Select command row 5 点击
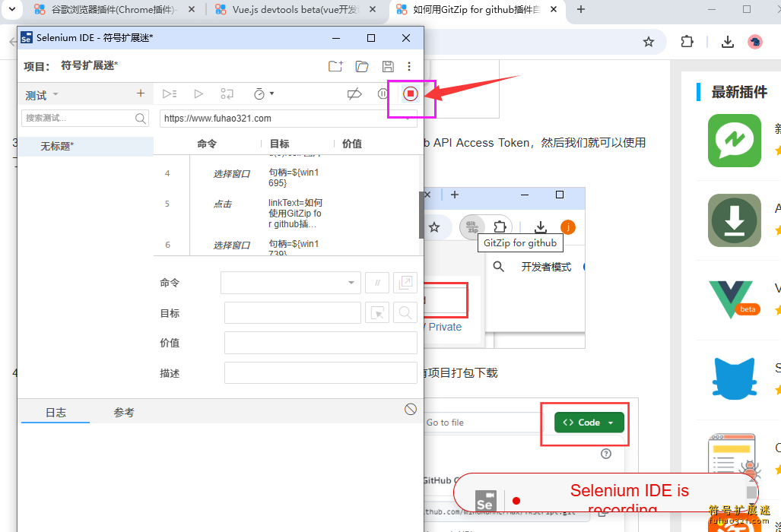The height and width of the screenshot is (532, 781). [x=287, y=214]
